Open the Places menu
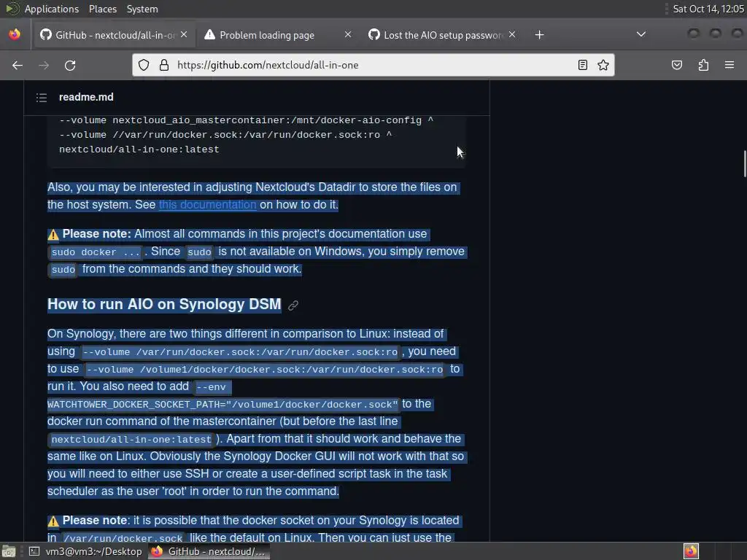 (102, 9)
